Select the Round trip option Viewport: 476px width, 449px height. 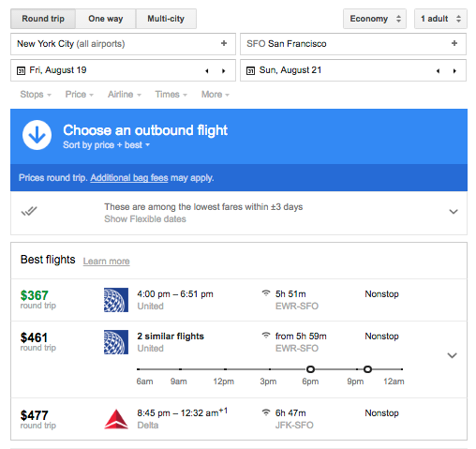[x=43, y=19]
